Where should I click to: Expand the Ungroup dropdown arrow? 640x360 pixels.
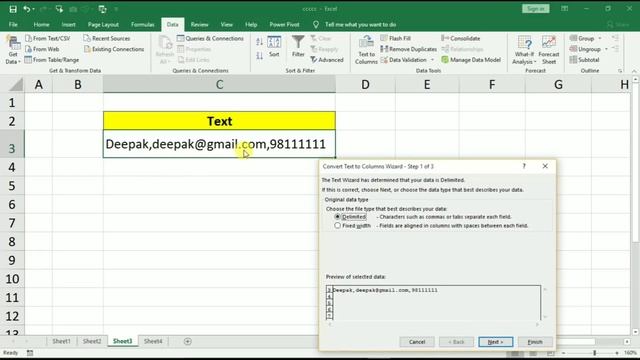click(x=606, y=49)
